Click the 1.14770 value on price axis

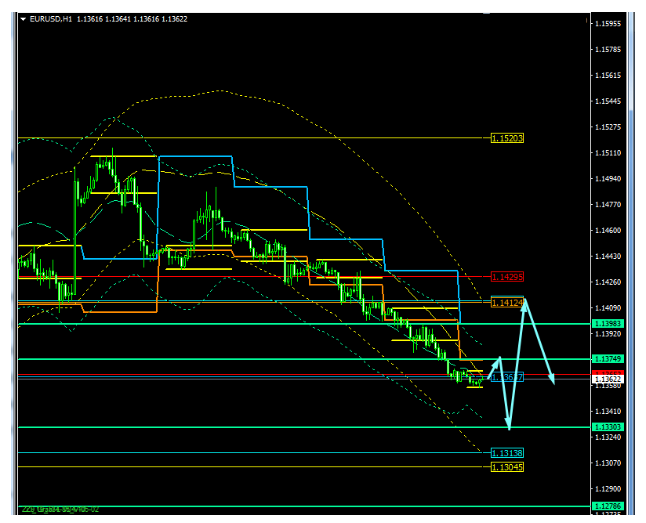(x=608, y=204)
